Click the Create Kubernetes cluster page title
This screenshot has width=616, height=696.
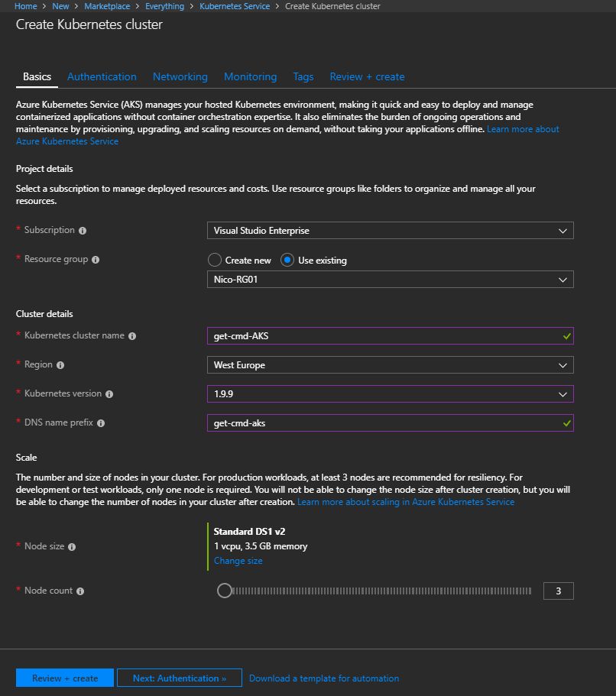click(x=89, y=24)
